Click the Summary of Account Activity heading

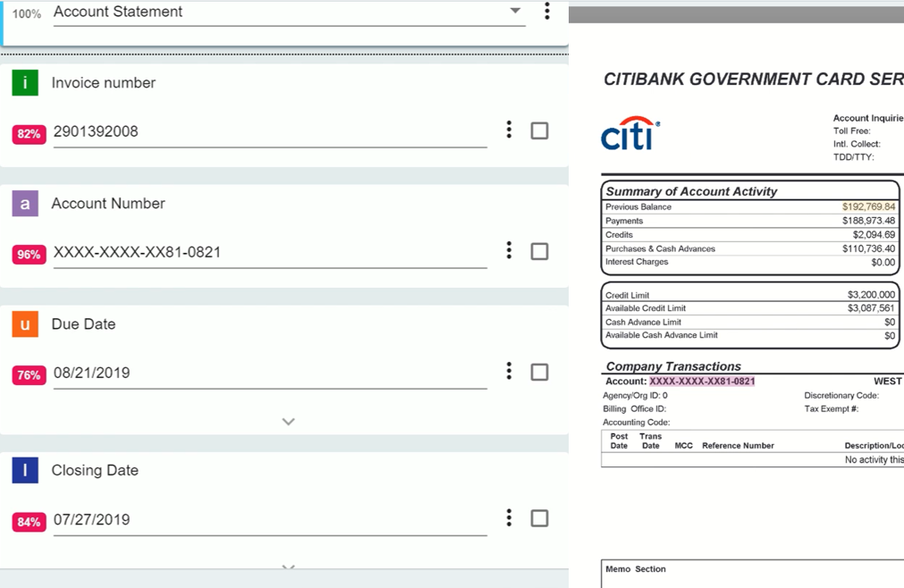(x=691, y=191)
